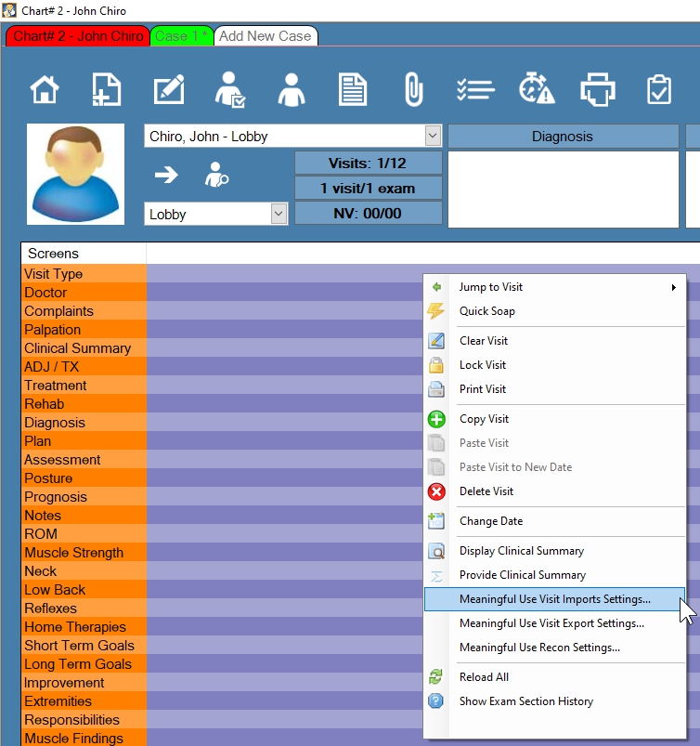Image resolution: width=700 pixels, height=746 pixels.
Task: Open the Lobby location dropdown
Action: click(279, 214)
